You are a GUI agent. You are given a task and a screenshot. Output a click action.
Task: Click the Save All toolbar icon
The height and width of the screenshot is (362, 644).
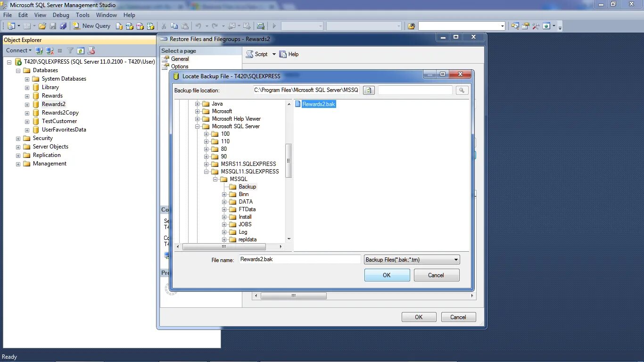tap(63, 26)
